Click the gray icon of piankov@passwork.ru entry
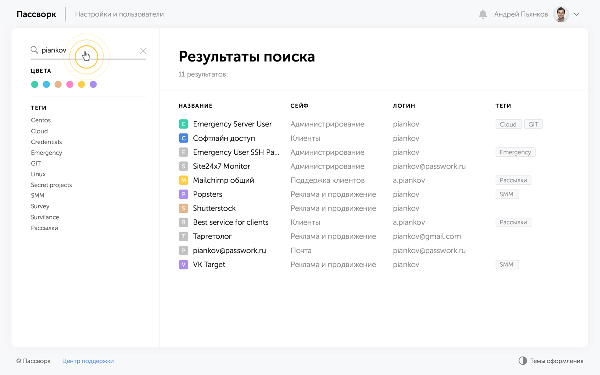The width and height of the screenshot is (600, 375). [183, 250]
